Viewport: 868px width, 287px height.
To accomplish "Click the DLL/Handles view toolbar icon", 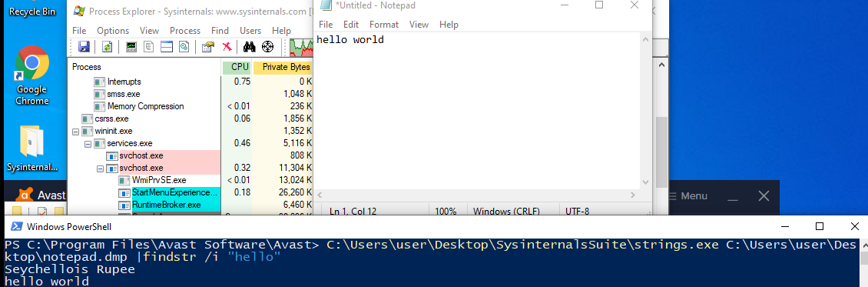I will tap(184, 46).
